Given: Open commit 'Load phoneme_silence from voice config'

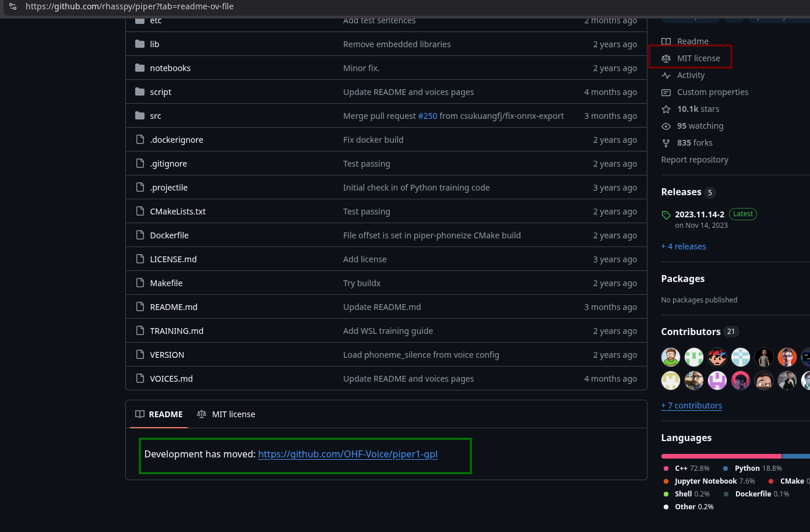Looking at the screenshot, I should [421, 355].
